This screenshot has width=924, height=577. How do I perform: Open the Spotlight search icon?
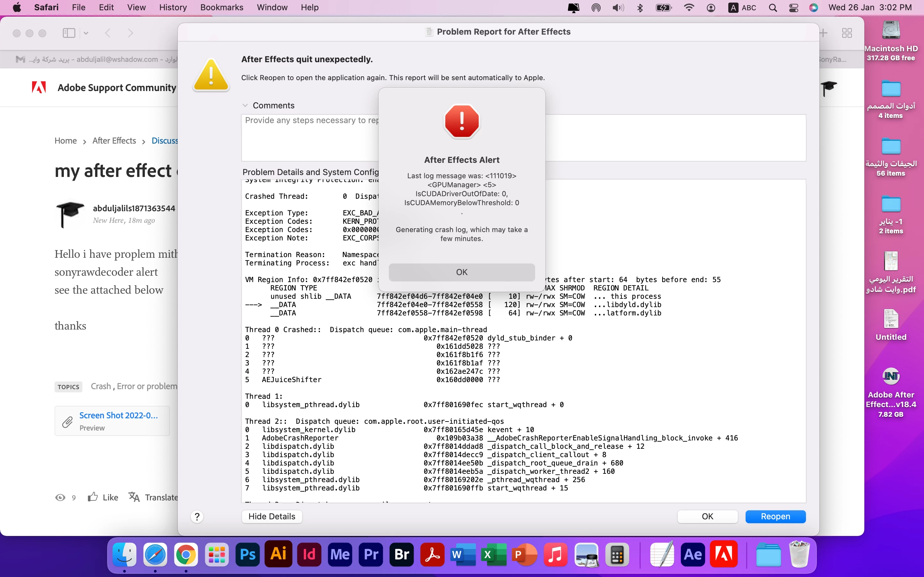773,8
